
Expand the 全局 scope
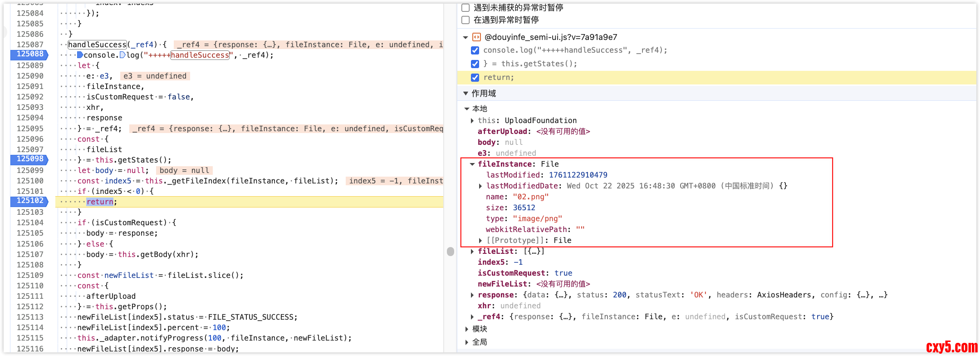pyautogui.click(x=467, y=342)
